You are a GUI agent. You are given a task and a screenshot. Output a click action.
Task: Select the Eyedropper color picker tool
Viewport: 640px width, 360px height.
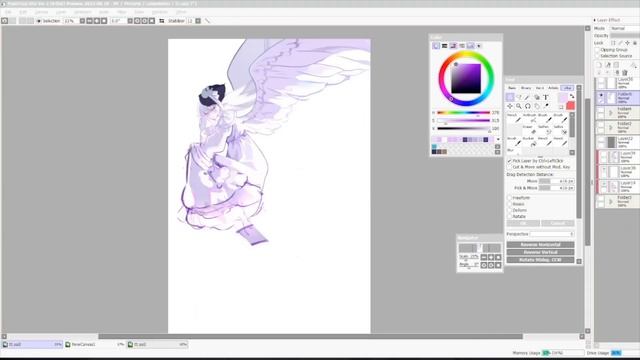click(x=546, y=106)
